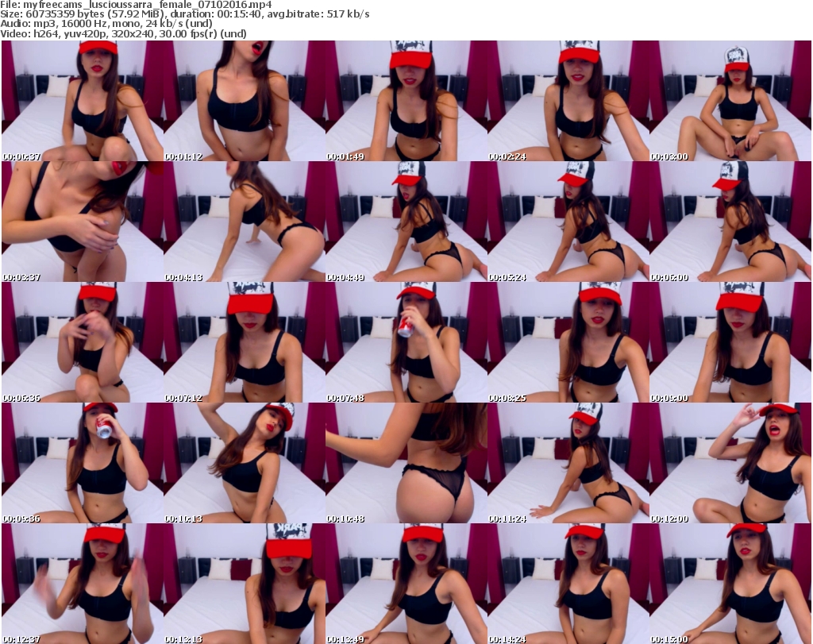Select the frame at 00:07:48
Image resolution: width=813 pixels, height=644 pixels.
coord(406,342)
